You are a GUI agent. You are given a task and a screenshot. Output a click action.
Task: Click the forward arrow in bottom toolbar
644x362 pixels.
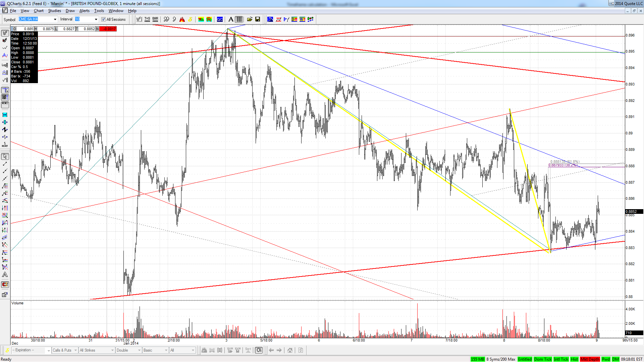click(x=279, y=350)
